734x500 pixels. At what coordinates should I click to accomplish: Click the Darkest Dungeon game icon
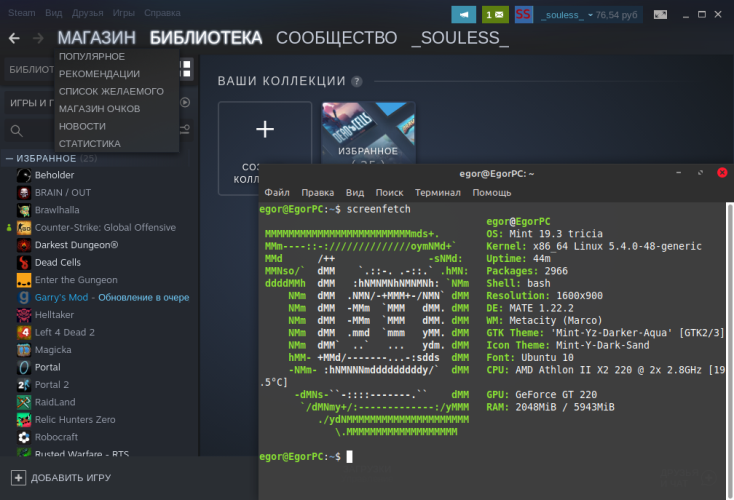(x=24, y=245)
